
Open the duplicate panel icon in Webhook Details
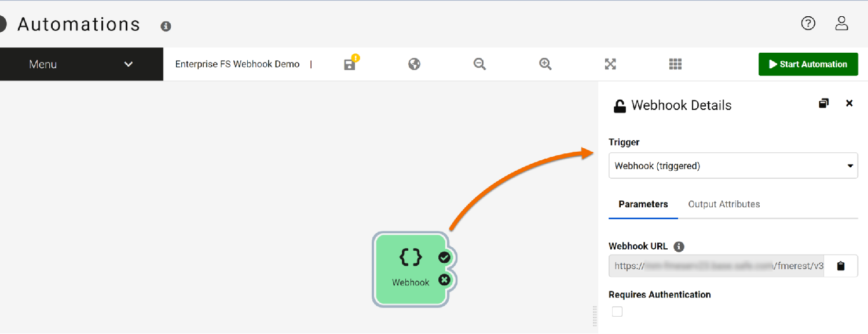point(824,103)
